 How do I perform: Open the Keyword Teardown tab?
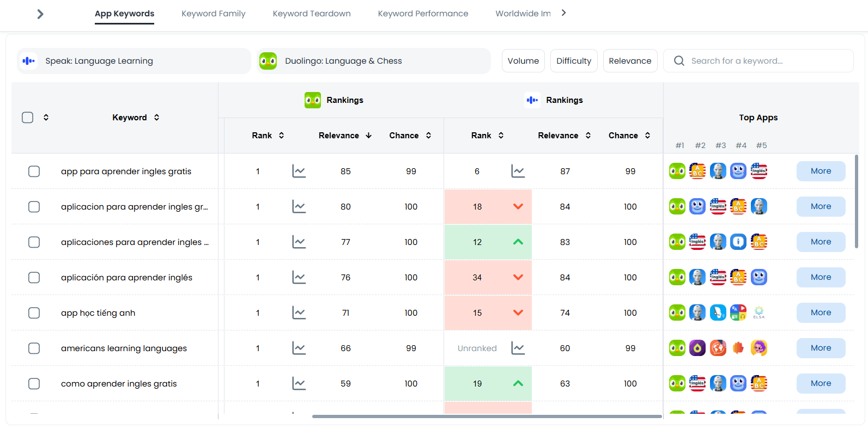tap(312, 14)
